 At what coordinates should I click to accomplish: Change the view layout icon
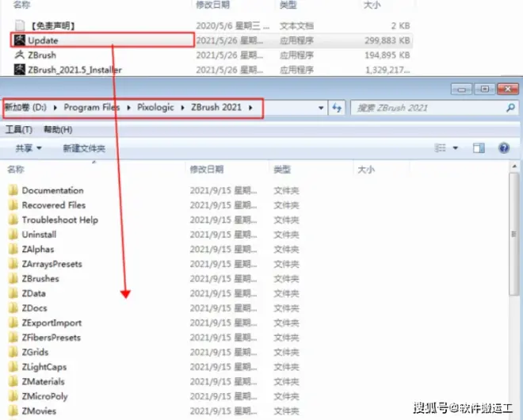tap(441, 147)
